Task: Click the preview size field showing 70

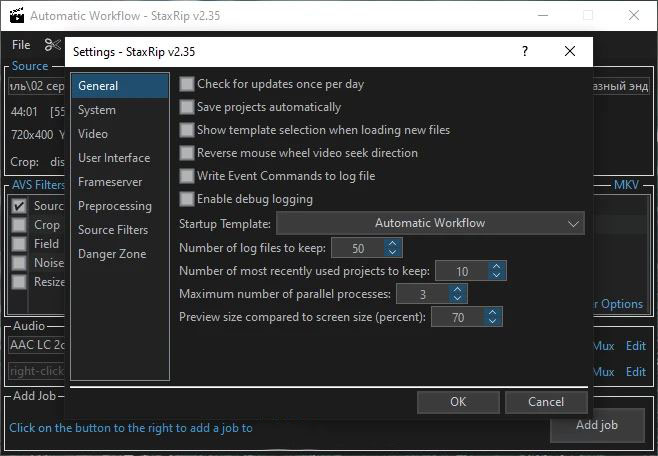Action: (x=458, y=317)
